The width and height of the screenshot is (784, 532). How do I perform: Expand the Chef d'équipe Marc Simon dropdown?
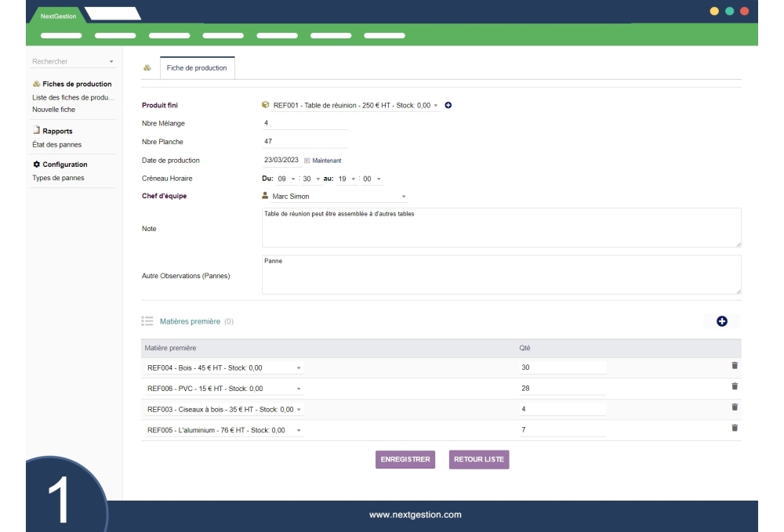coord(335,197)
